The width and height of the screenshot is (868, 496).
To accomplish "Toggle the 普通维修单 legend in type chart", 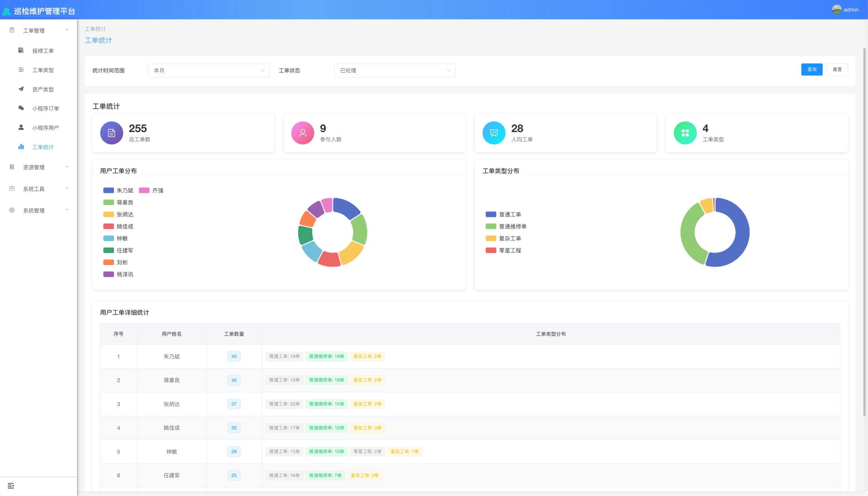I will click(506, 226).
